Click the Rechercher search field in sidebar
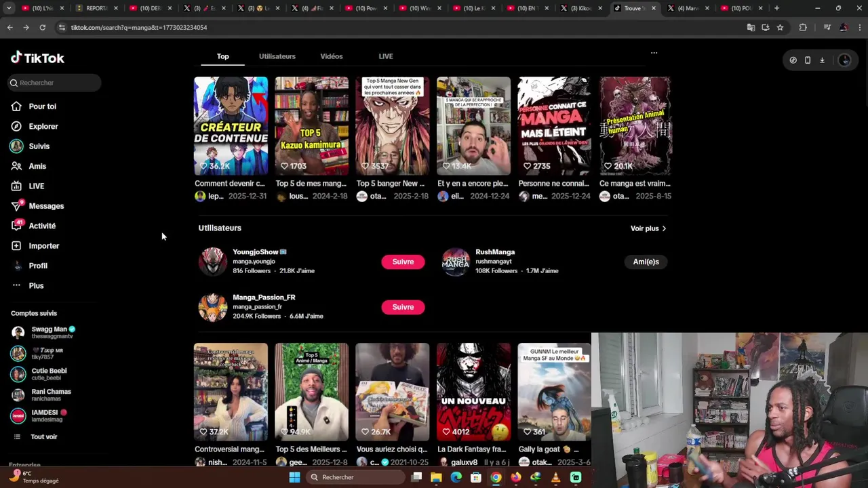 pos(54,83)
